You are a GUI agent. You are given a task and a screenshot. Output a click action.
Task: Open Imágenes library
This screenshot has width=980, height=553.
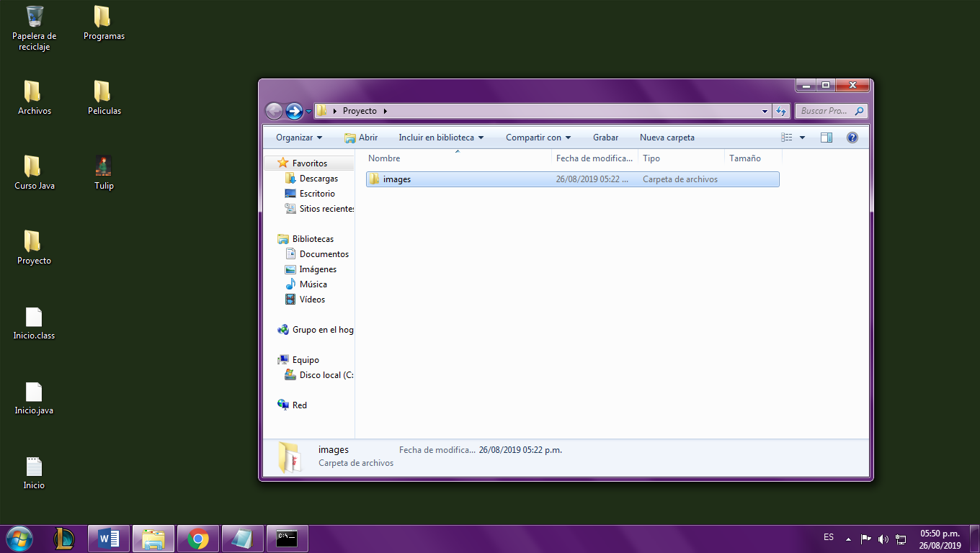coord(311,269)
